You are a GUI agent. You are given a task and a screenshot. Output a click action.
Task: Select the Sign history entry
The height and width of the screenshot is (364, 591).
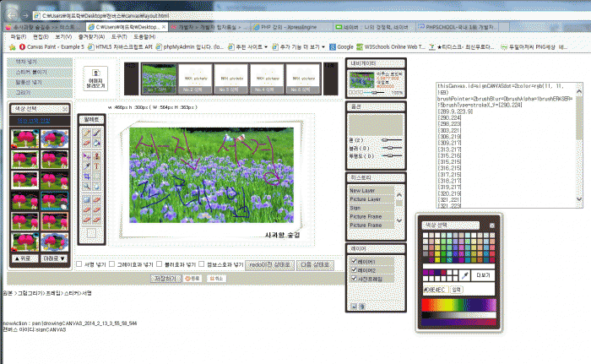coord(371,208)
